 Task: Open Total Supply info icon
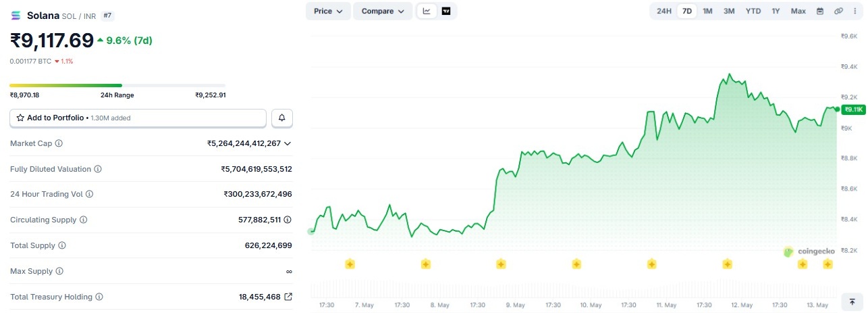[62, 245]
